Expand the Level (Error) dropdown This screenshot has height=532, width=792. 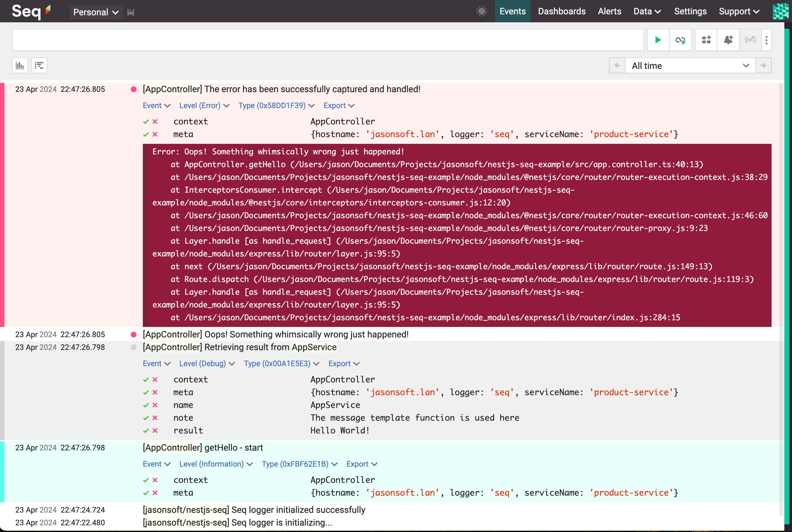tap(204, 106)
